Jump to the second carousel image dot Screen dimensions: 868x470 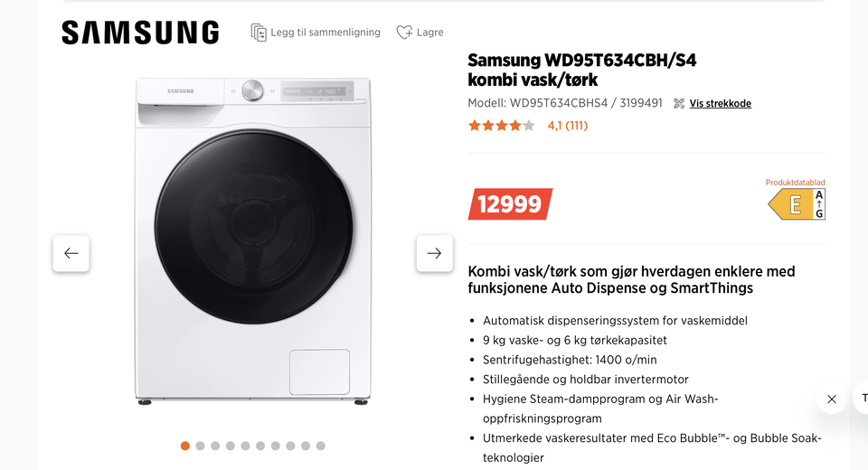click(201, 446)
